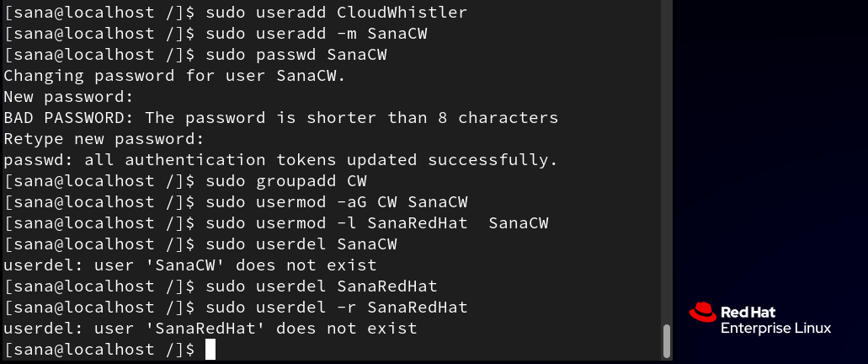Click the "user 'SanaRedHat' does not exist" error
Viewport: 868px width, 364px height.
(256, 328)
